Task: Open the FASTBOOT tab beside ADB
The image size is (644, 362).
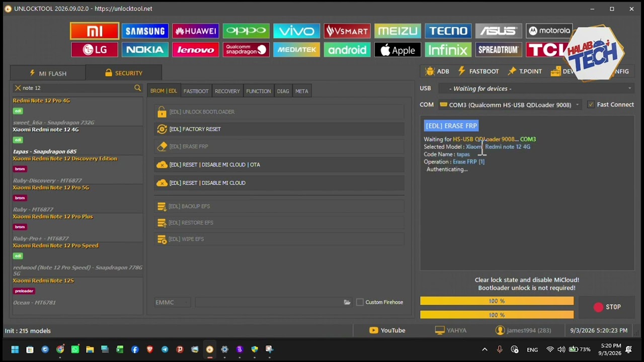Action: 477,71
